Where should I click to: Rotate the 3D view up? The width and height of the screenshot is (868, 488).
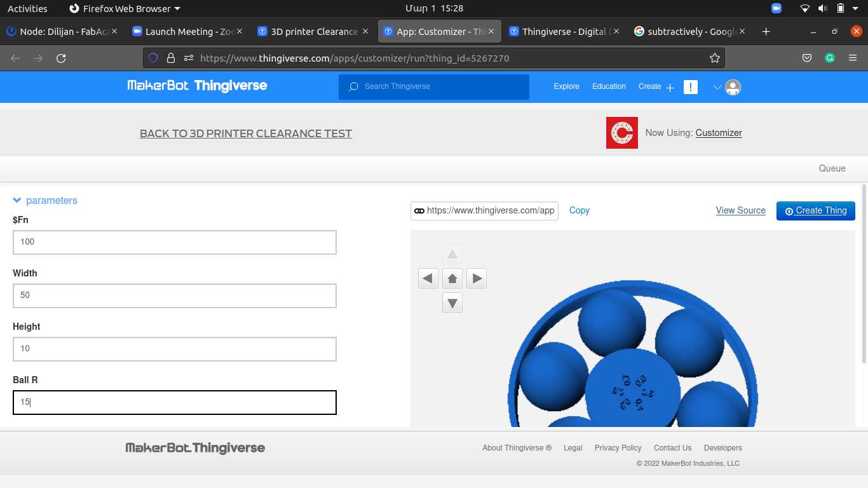pos(452,254)
